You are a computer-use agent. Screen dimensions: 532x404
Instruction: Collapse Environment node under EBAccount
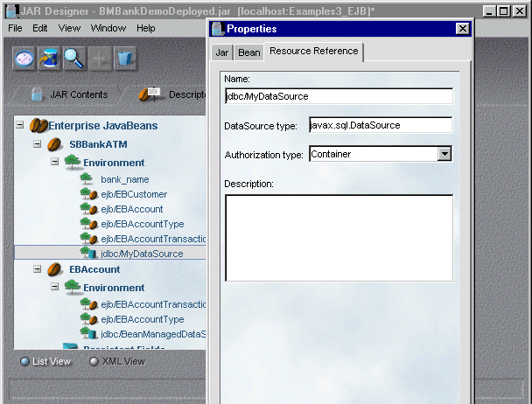point(54,287)
